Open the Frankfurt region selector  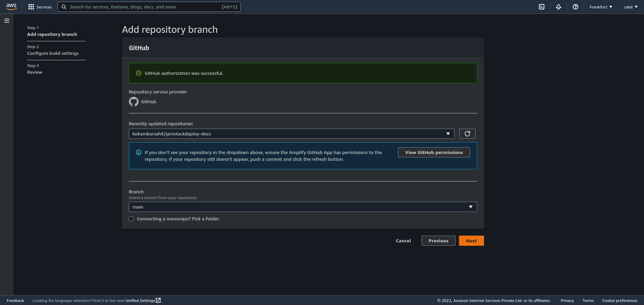coord(601,7)
